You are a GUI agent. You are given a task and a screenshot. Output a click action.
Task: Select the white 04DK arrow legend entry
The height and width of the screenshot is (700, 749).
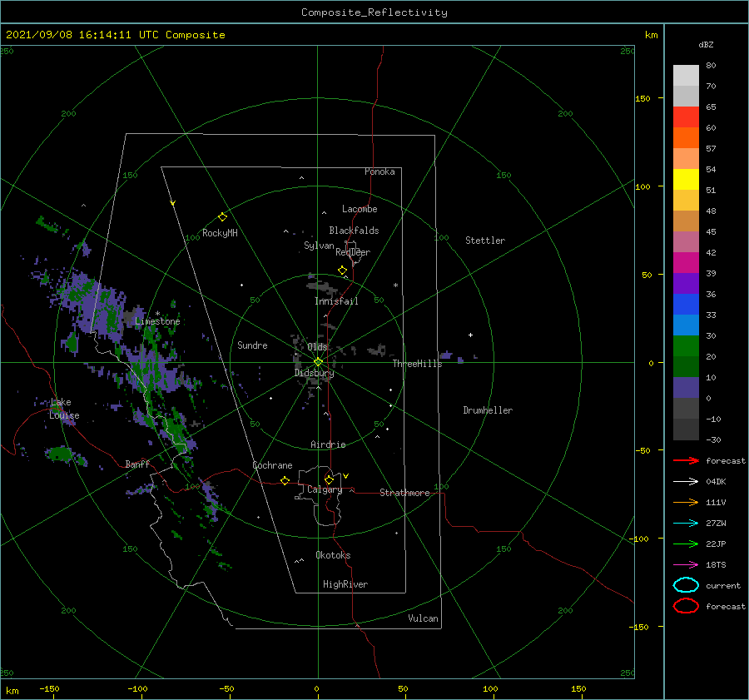[x=686, y=482]
